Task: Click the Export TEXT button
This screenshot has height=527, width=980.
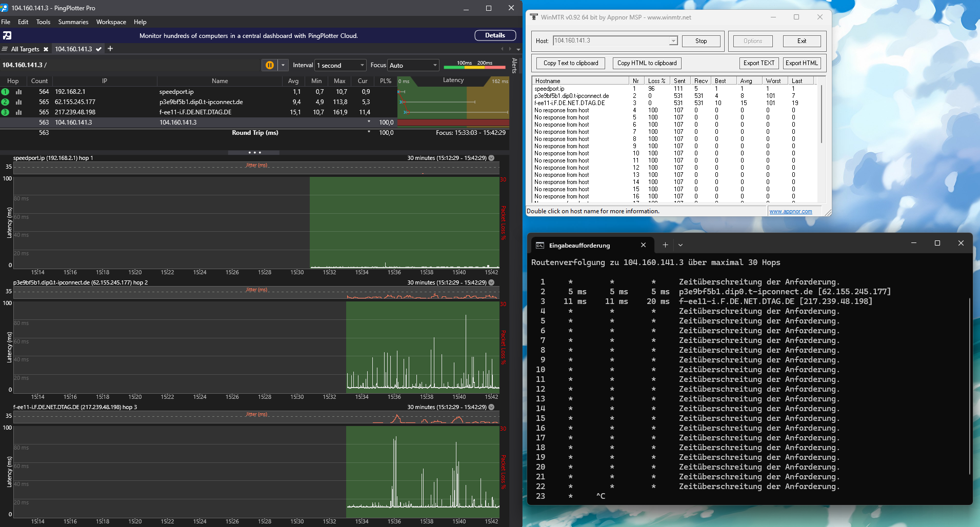Action: [759, 63]
